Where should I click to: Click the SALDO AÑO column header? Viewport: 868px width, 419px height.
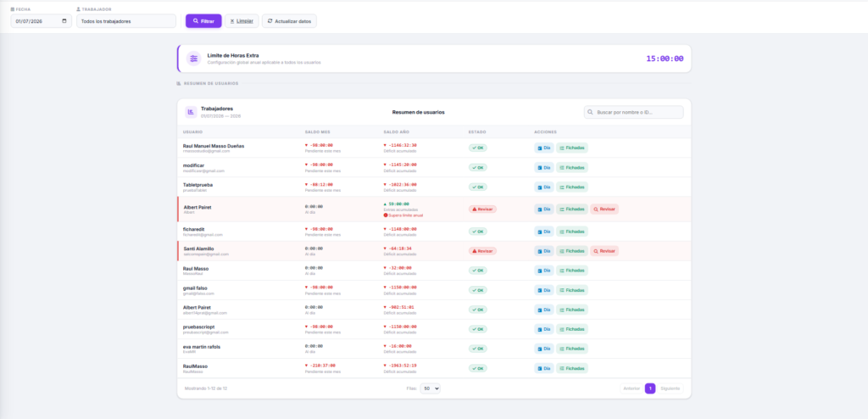click(397, 132)
